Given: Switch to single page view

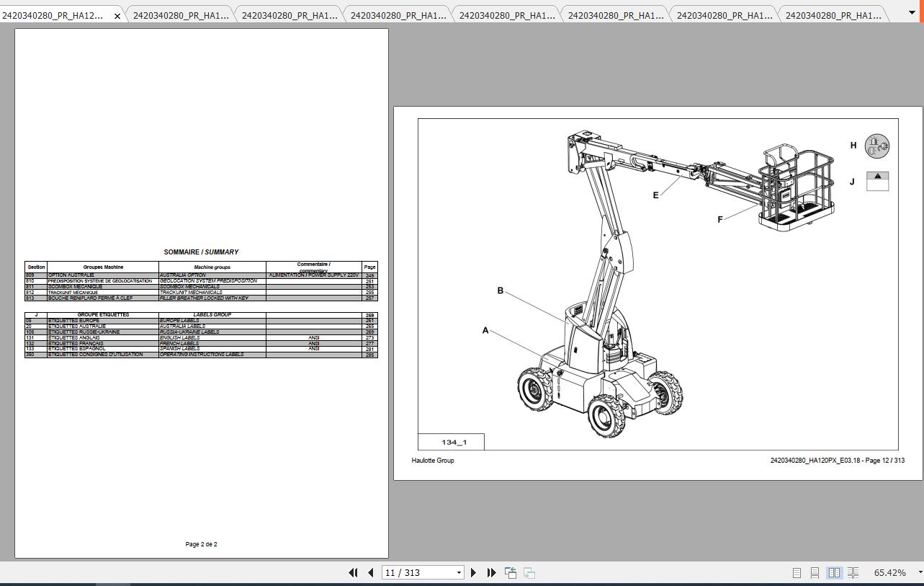Looking at the screenshot, I should pyautogui.click(x=797, y=572).
